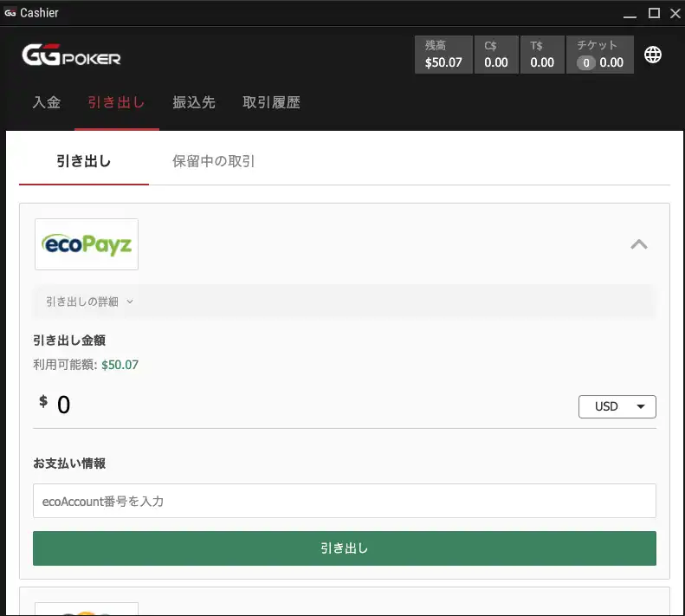Open the USD currency dropdown
Viewport: 685px width, 616px height.
(617, 406)
